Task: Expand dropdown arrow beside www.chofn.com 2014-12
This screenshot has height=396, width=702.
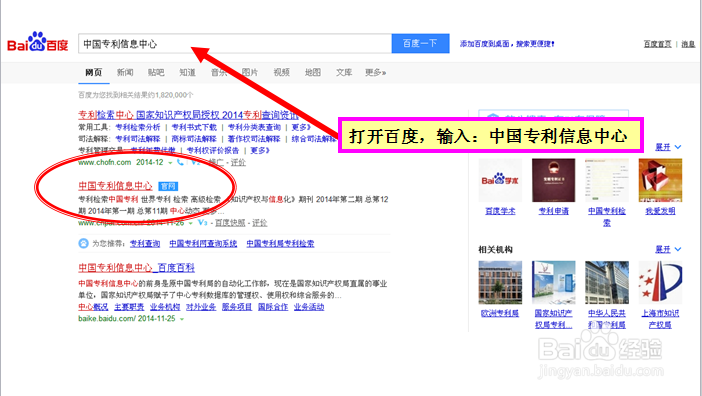Action: (170, 163)
